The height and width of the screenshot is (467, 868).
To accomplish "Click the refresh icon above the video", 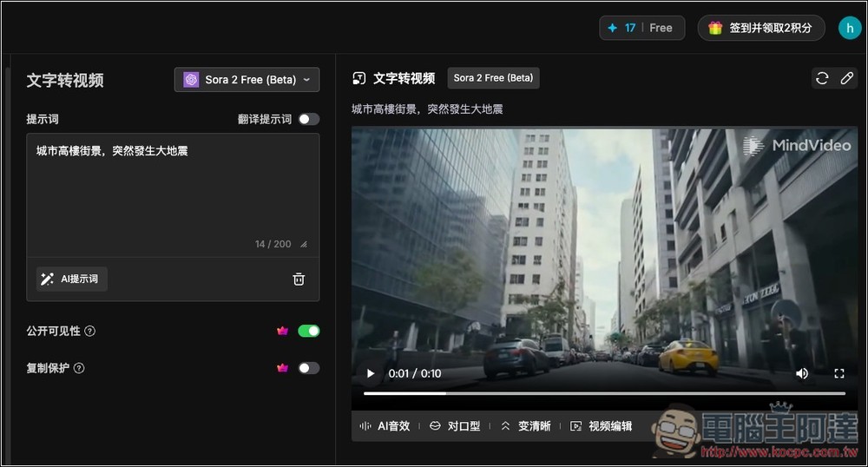I will click(x=822, y=79).
